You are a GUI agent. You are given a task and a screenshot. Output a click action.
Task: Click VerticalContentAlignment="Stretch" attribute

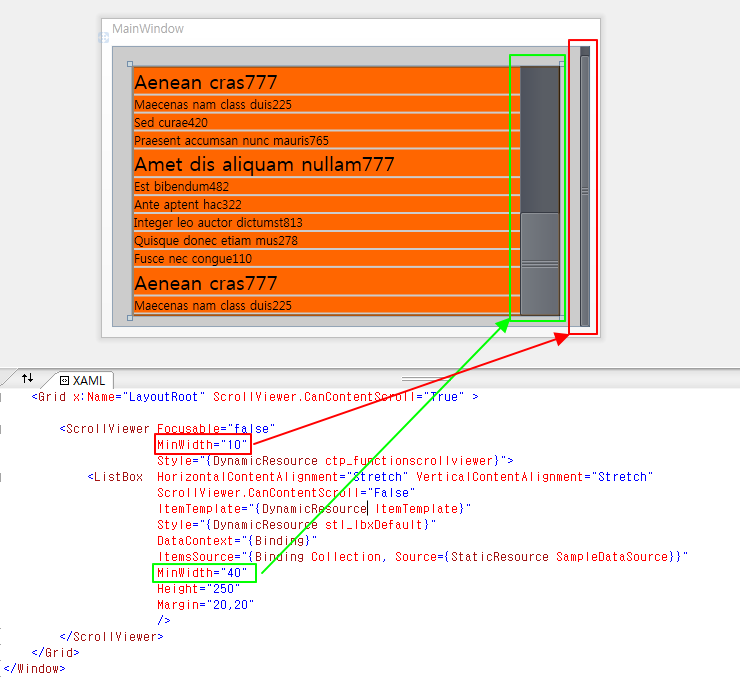534,477
